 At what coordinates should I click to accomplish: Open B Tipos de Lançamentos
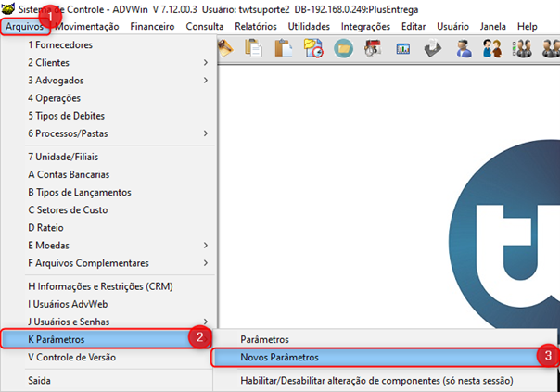(x=108, y=192)
